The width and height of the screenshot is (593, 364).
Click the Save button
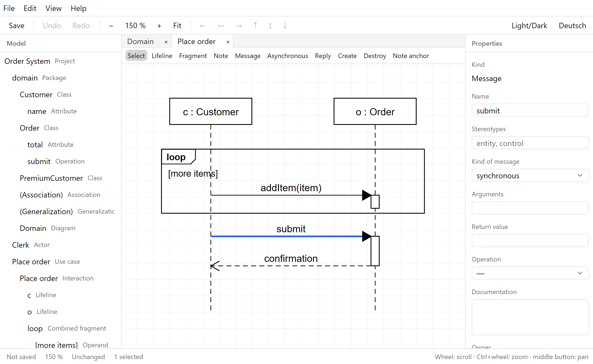[x=16, y=25]
